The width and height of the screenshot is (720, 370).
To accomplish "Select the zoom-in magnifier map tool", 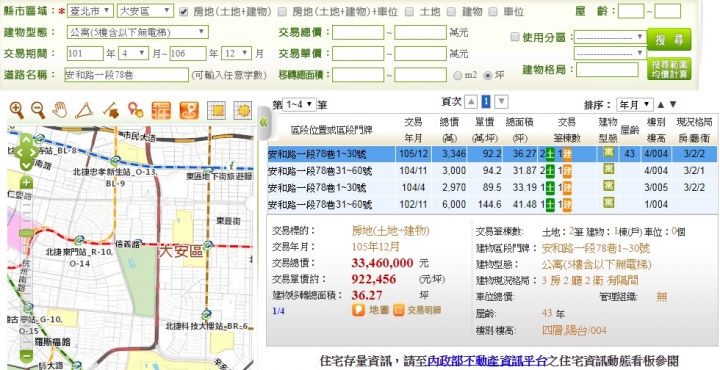I will pos(17,110).
